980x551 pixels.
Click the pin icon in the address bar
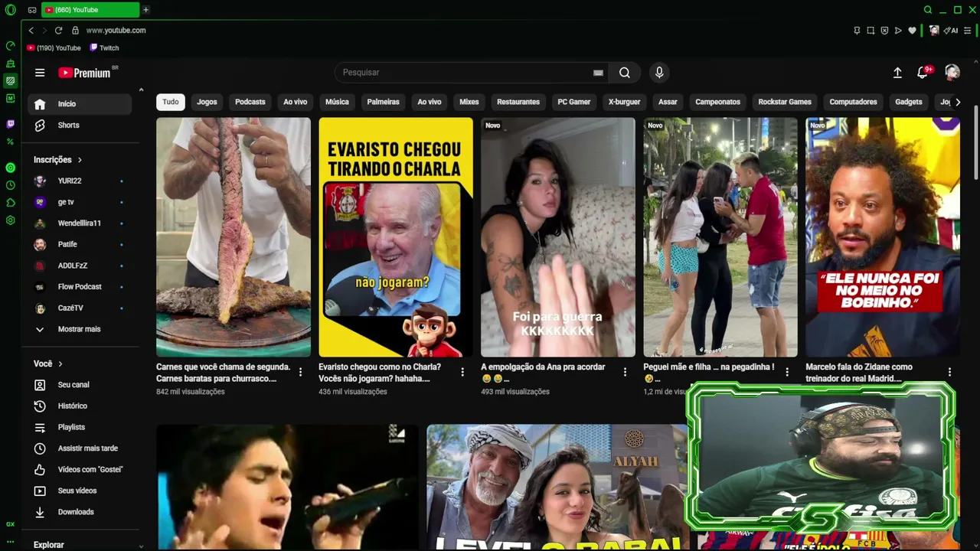857,31
